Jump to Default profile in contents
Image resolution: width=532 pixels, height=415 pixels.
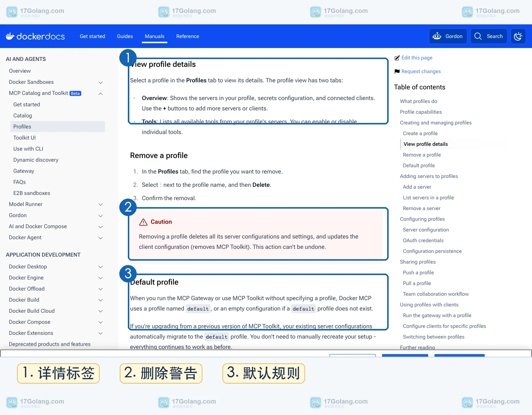tap(419, 165)
